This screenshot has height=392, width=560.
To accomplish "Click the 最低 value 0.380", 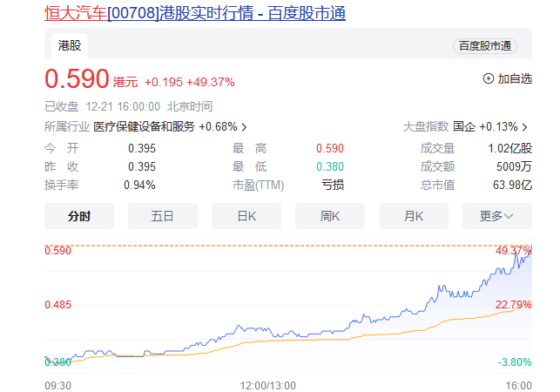I will [x=330, y=166].
